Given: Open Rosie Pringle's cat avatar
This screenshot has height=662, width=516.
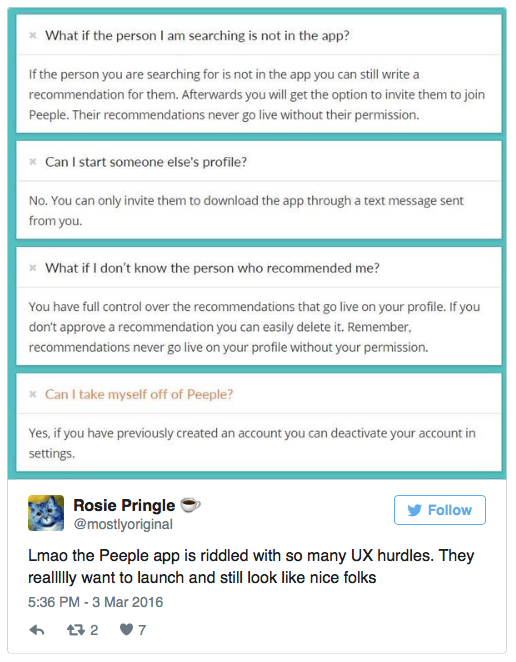Looking at the screenshot, I should coord(46,513).
